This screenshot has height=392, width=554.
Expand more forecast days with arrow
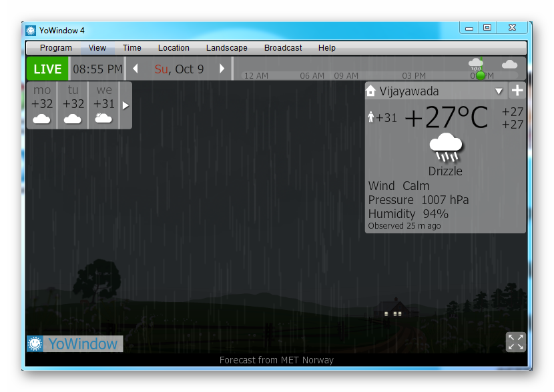pyautogui.click(x=125, y=105)
